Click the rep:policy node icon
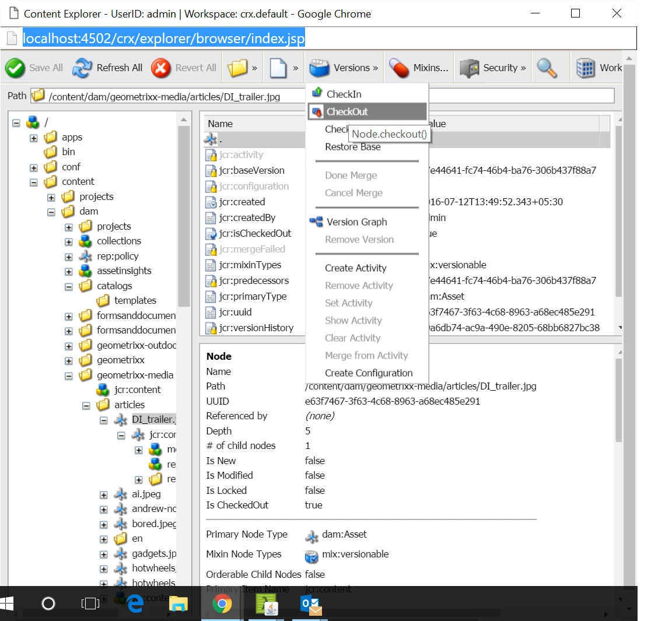Screen dimensions: 672x621 click(x=85, y=256)
